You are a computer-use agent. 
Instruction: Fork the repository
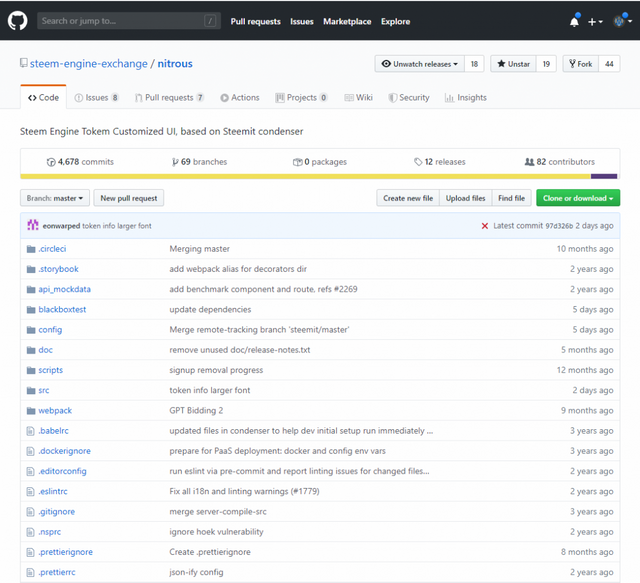tap(581, 64)
